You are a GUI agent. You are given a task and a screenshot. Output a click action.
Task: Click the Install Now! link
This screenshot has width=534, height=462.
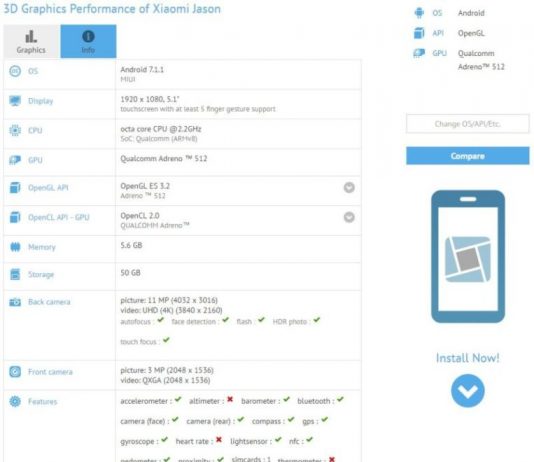coord(468,358)
